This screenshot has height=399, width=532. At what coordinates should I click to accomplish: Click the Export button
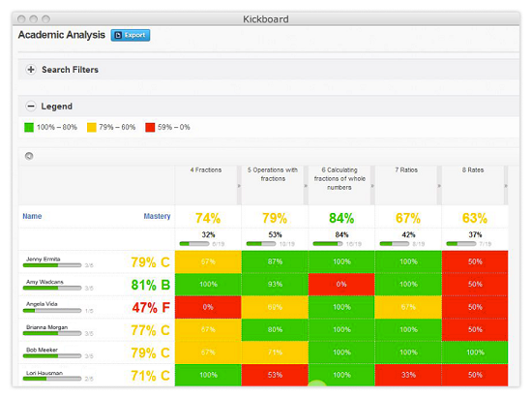point(131,35)
